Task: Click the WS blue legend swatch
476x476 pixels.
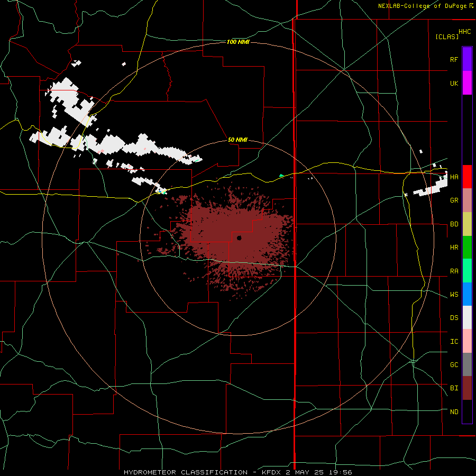Action: click(x=467, y=294)
